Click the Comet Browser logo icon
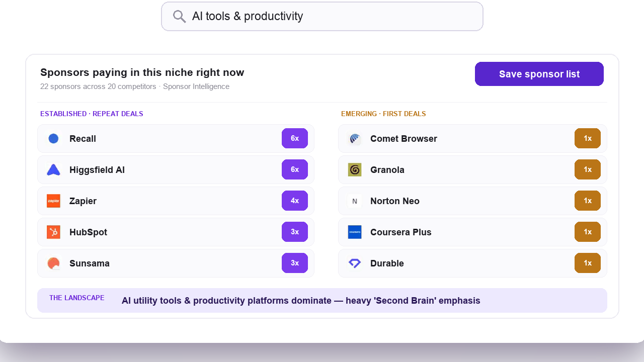This screenshot has width=644, height=362. click(x=355, y=139)
